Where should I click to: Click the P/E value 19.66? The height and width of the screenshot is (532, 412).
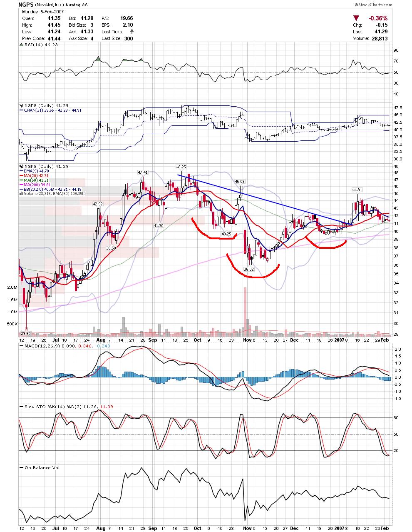[x=127, y=18]
